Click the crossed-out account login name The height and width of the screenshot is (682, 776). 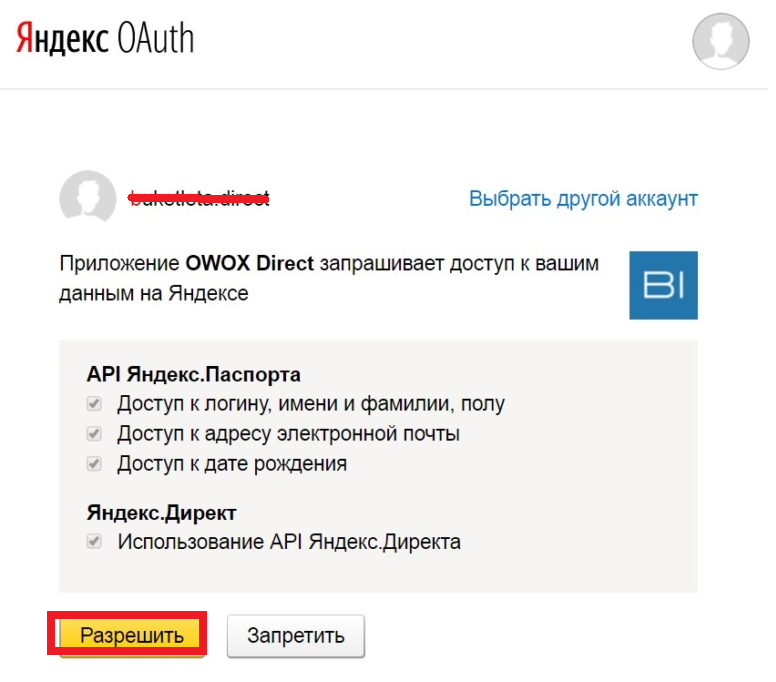198,198
